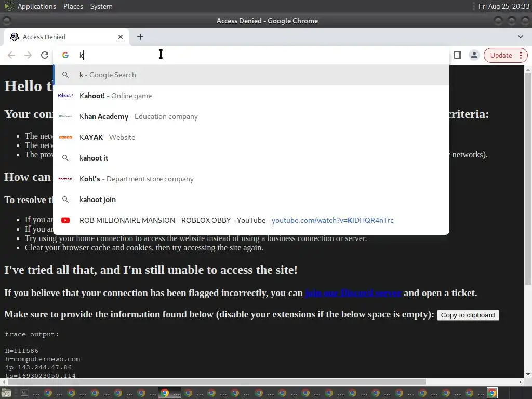
Task: Select the 'kahoot it' search suggestion
Action: [x=251, y=158]
